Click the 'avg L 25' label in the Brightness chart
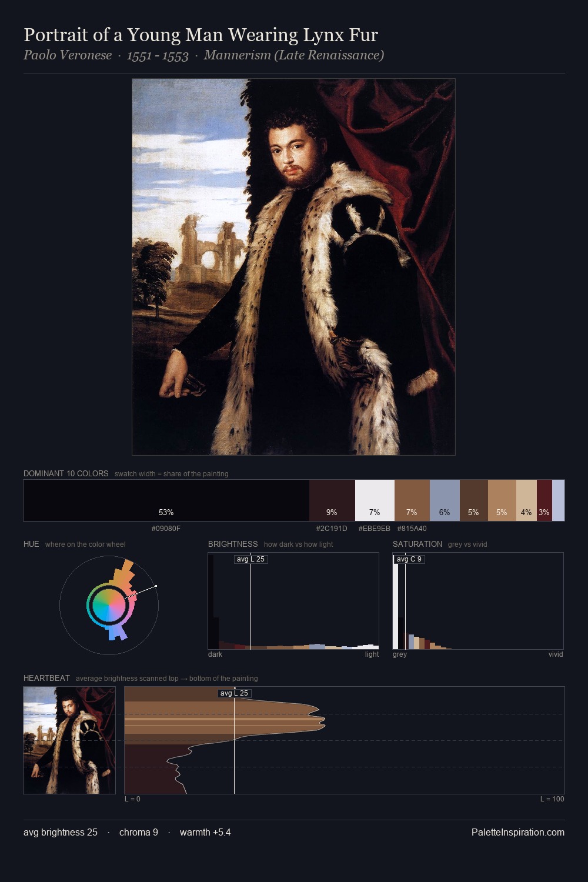Viewport: 588px width, 882px height. pyautogui.click(x=250, y=559)
